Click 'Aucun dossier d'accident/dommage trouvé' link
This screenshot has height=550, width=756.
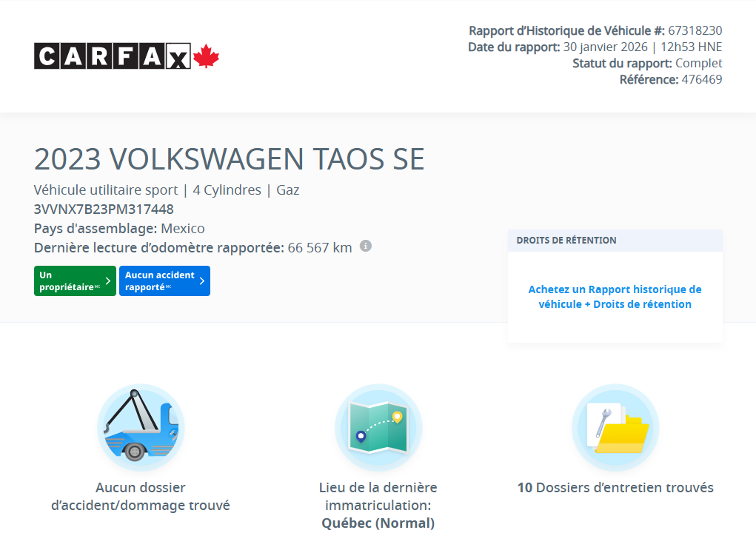[140, 497]
